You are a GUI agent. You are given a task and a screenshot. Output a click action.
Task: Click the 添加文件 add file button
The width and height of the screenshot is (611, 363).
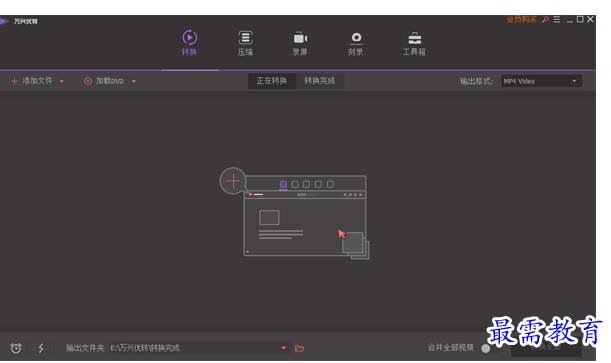32,81
